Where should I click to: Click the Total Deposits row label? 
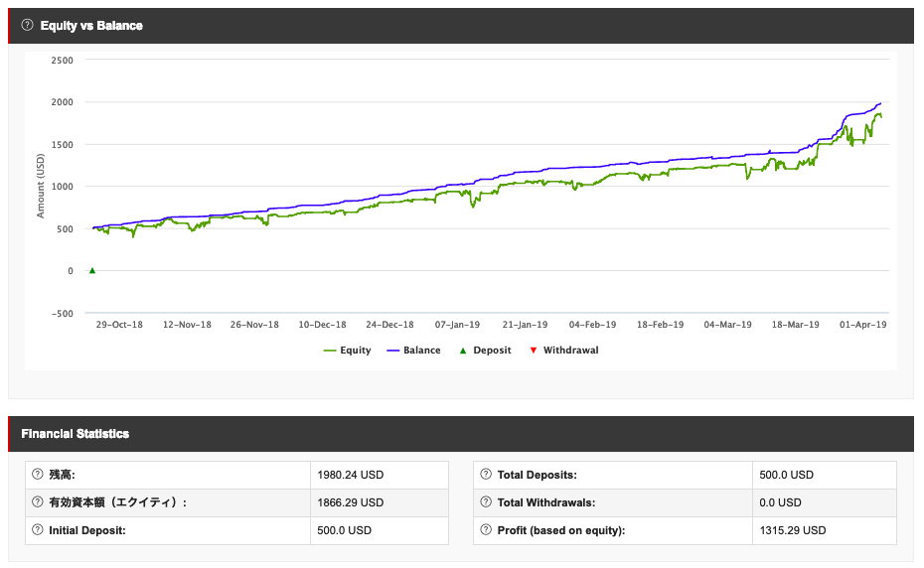537,475
